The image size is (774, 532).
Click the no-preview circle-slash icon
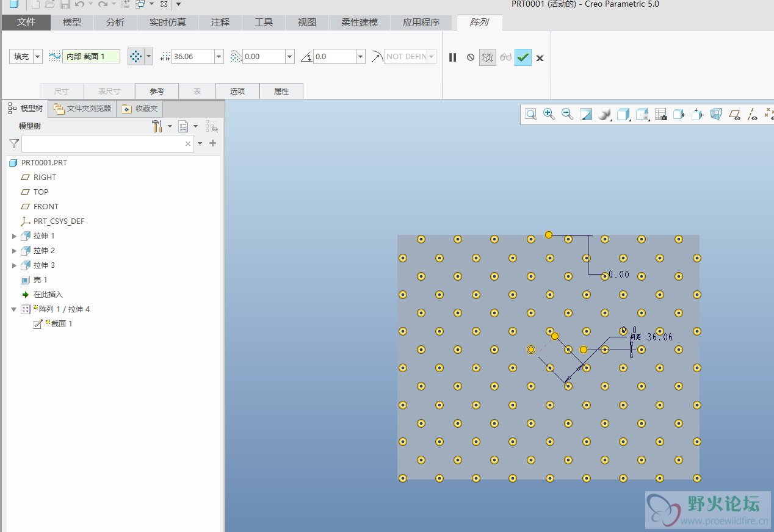(471, 57)
